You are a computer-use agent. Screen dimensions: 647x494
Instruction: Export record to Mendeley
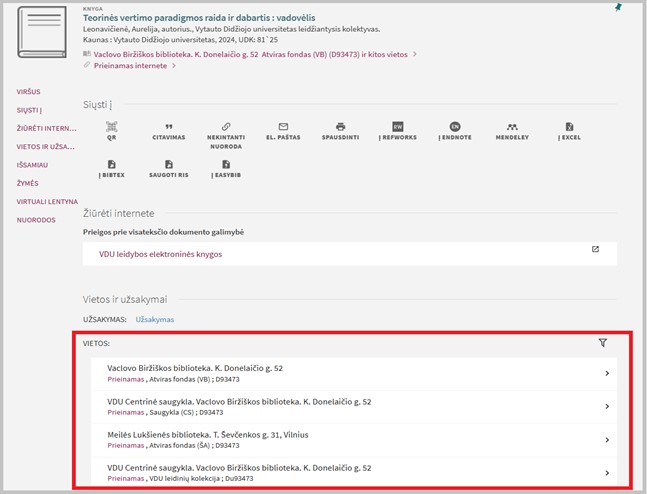coord(511,128)
